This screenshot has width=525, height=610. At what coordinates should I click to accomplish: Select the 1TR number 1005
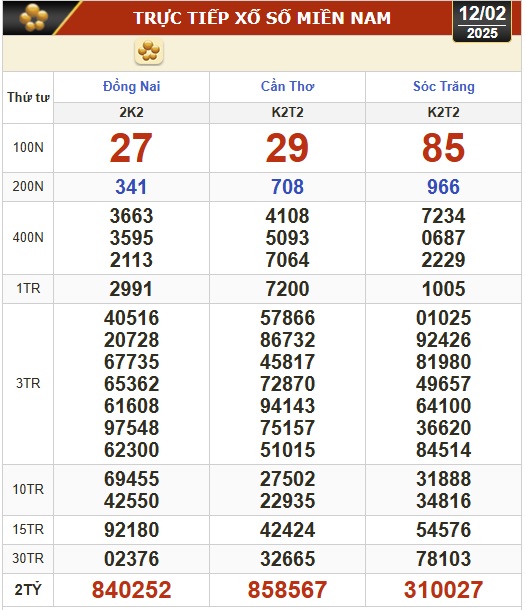444,289
